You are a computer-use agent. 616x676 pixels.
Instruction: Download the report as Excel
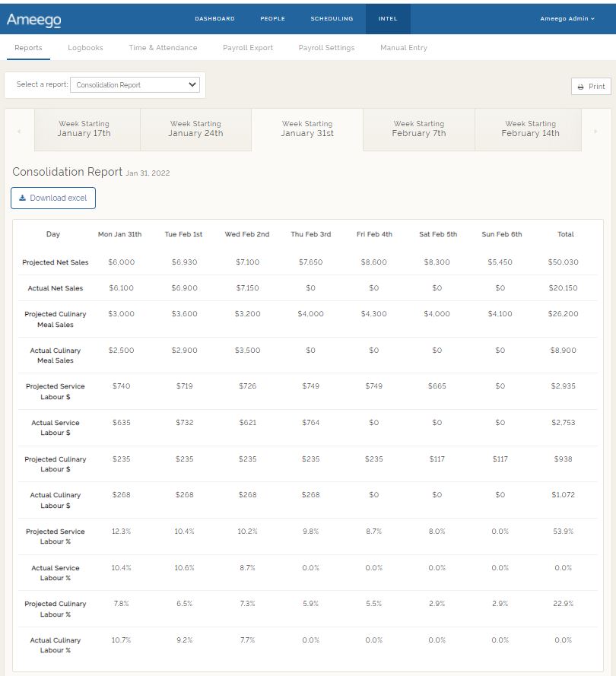(53, 198)
